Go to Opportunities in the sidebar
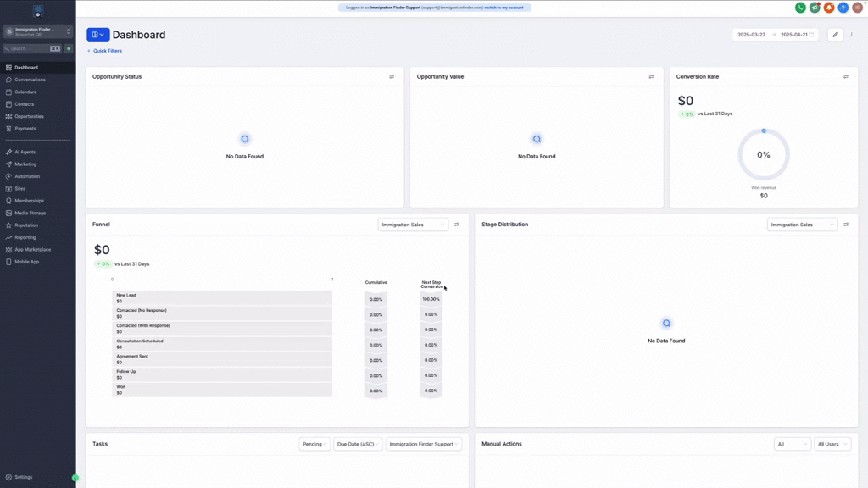868x488 pixels. click(x=29, y=116)
